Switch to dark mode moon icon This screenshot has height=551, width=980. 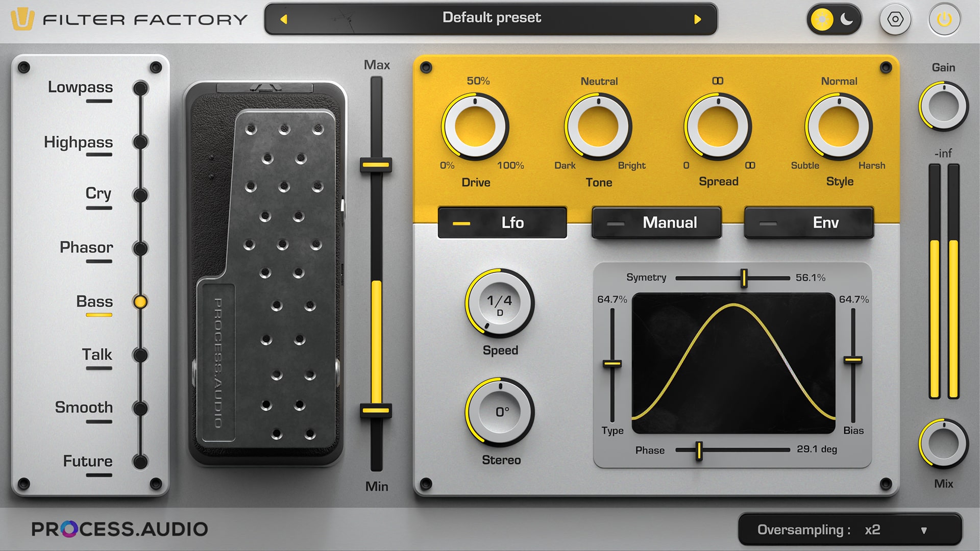[847, 19]
